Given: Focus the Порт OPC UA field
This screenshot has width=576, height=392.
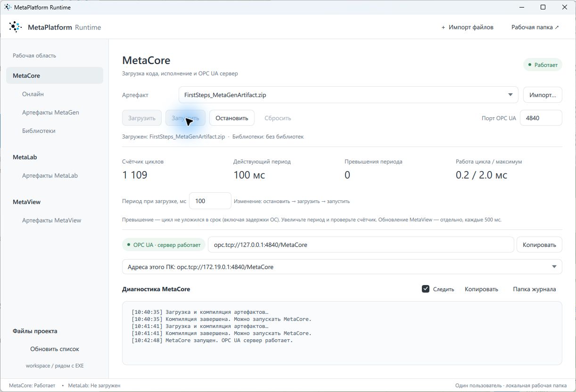Looking at the screenshot, I should 541,118.
